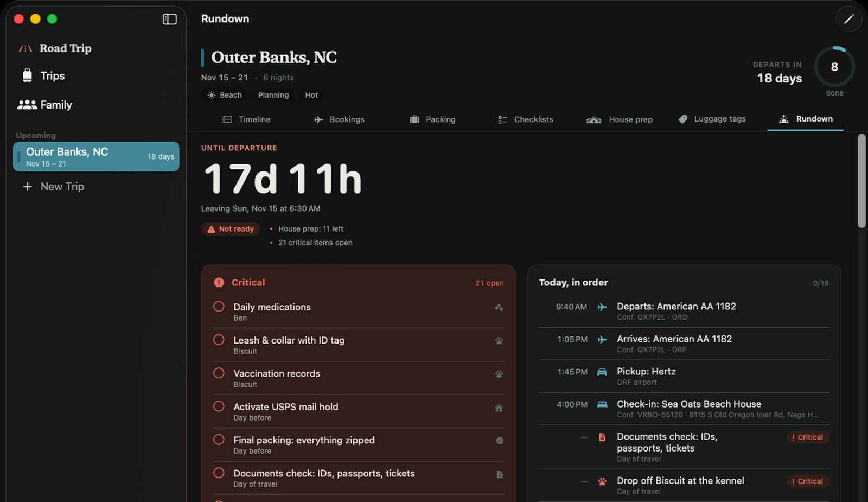Click the pencil edit icon
This screenshot has height=502, width=868.
coord(848,19)
